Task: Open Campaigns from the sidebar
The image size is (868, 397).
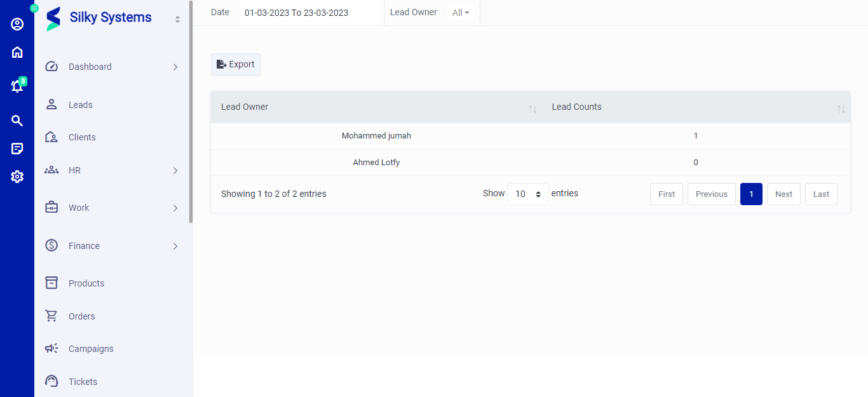Action: pos(91,349)
